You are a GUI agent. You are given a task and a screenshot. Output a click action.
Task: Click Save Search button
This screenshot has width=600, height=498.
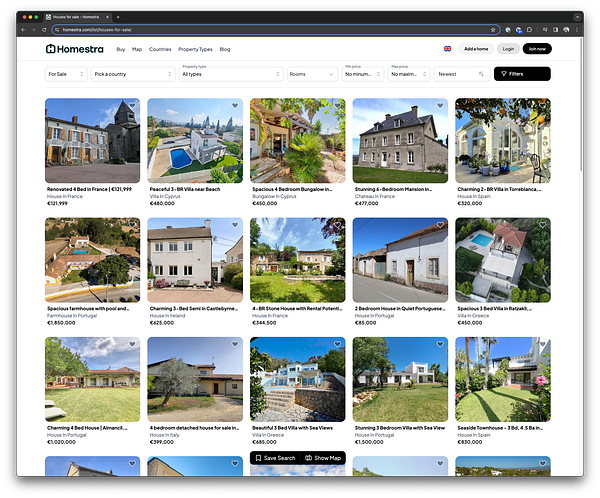coord(275,458)
